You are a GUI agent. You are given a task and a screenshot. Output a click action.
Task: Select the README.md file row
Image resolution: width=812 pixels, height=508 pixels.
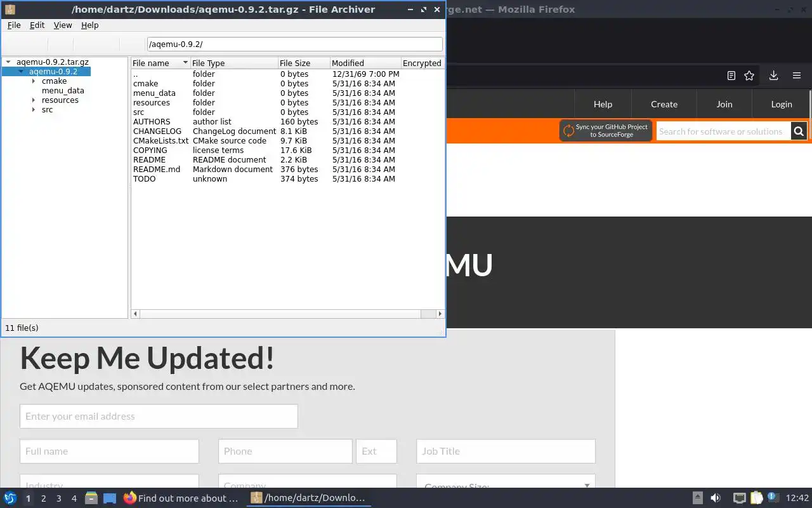pyautogui.click(x=287, y=170)
